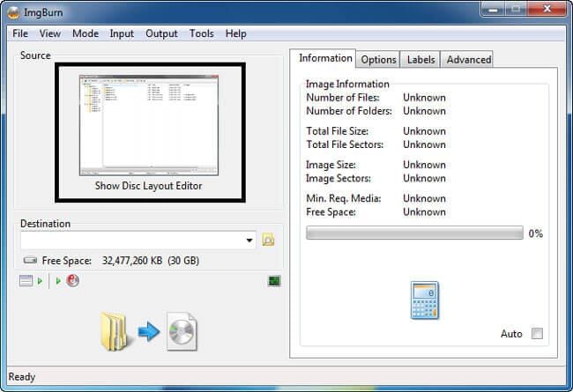Switch to the Options tab

pos(378,60)
